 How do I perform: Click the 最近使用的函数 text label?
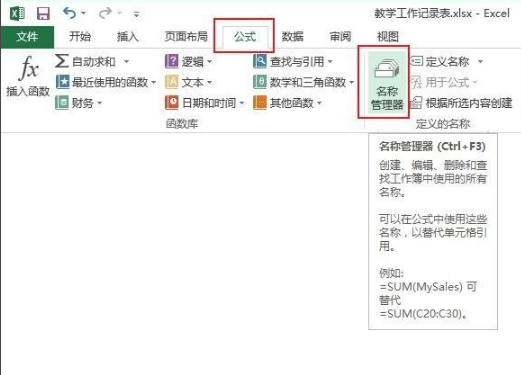[x=110, y=82]
